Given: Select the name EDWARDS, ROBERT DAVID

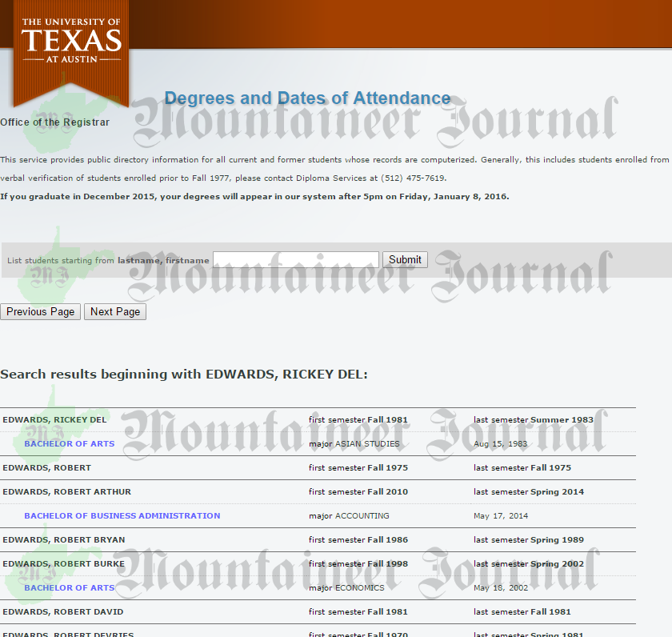Looking at the screenshot, I should (63, 611).
